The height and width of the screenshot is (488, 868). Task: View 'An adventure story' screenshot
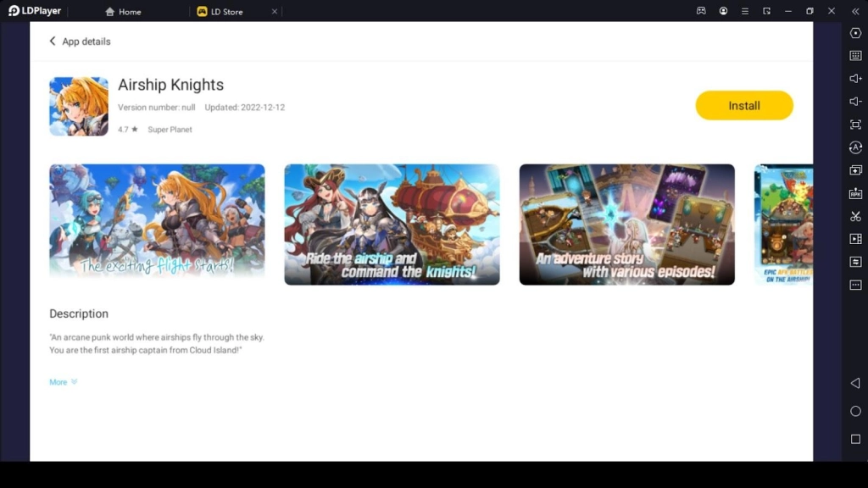[626, 224]
